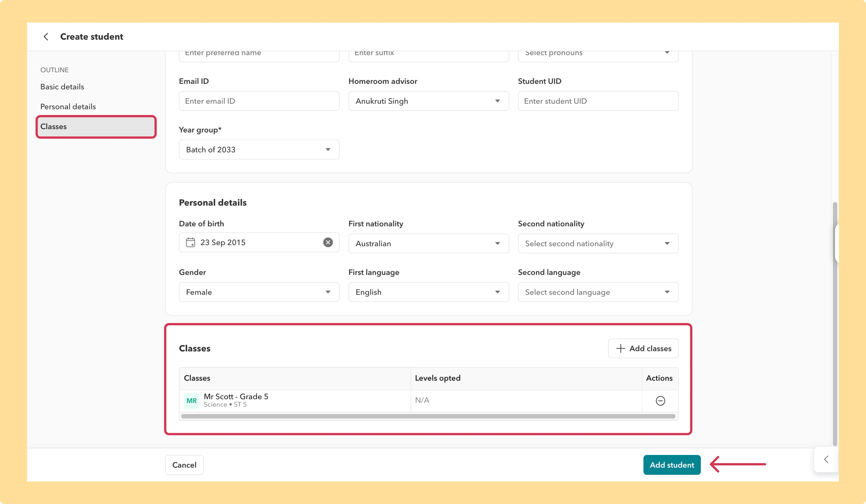This screenshot has width=866, height=504.
Task: Click the Create student page title
Action: click(91, 37)
